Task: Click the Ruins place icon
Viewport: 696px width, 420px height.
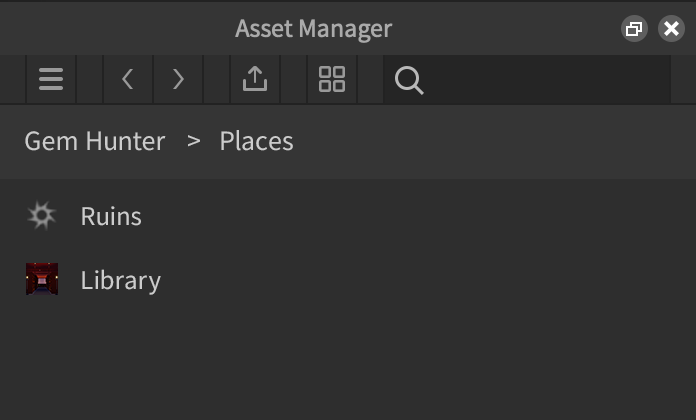Action: (42, 216)
